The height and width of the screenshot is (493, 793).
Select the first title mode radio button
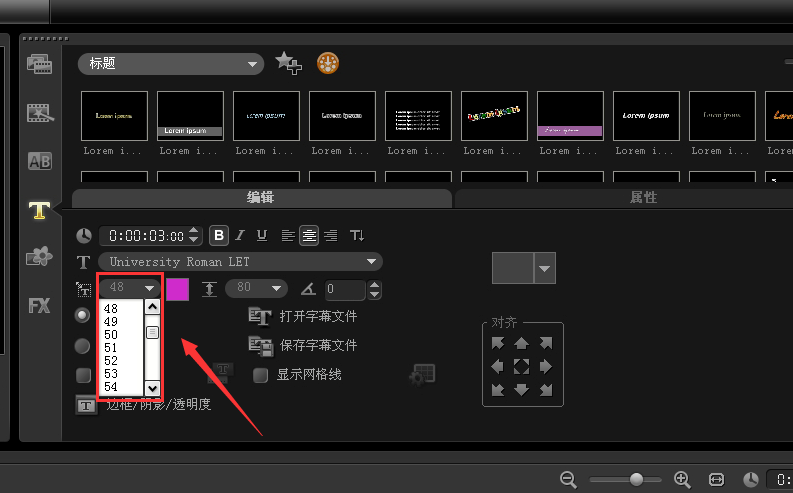pos(82,316)
